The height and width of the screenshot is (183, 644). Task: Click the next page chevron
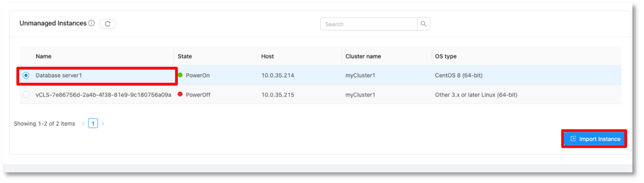pos(103,123)
